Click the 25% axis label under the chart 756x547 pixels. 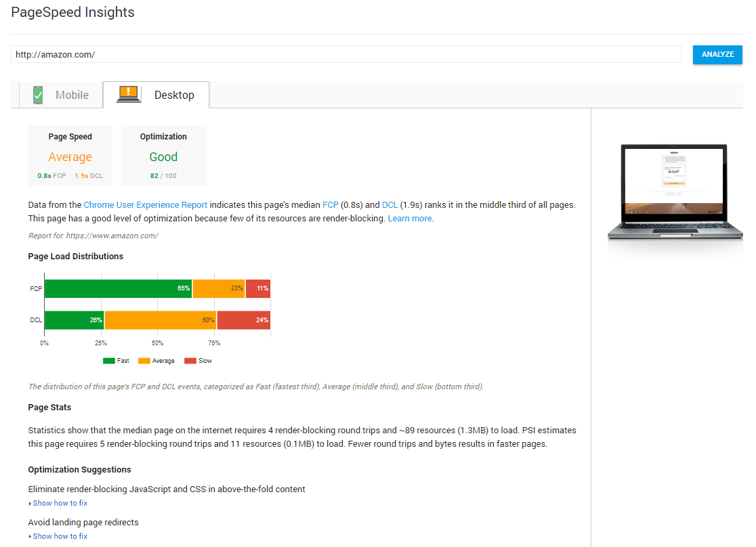pos(101,343)
